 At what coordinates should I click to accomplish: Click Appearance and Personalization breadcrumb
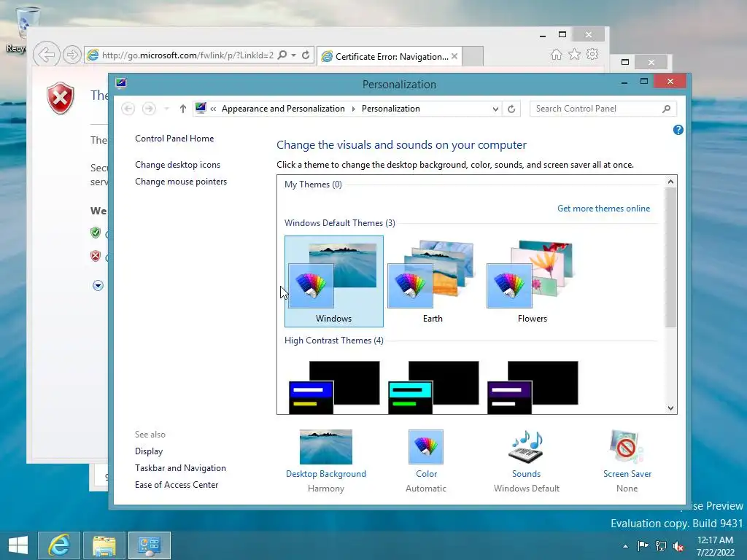(x=283, y=109)
